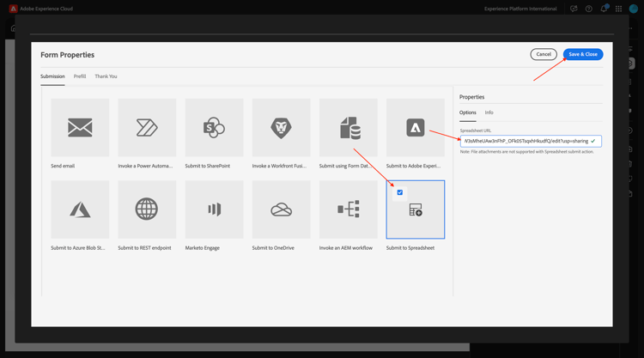Switch to the Options properties tab
The width and height of the screenshot is (644, 358).
[x=467, y=112]
